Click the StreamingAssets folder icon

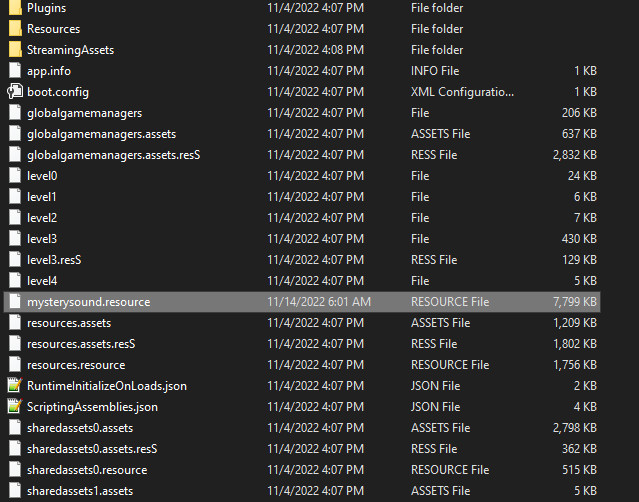click(14, 50)
